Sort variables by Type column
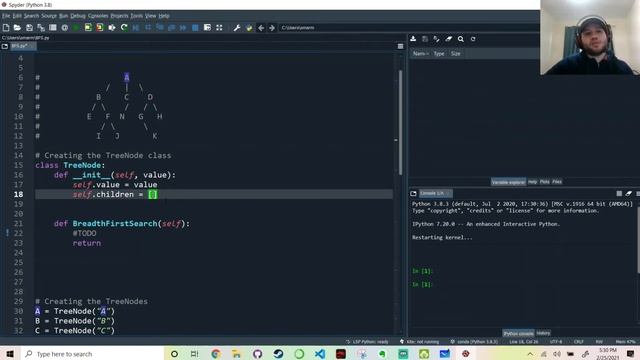This screenshot has height=360, width=640. tap(439, 53)
